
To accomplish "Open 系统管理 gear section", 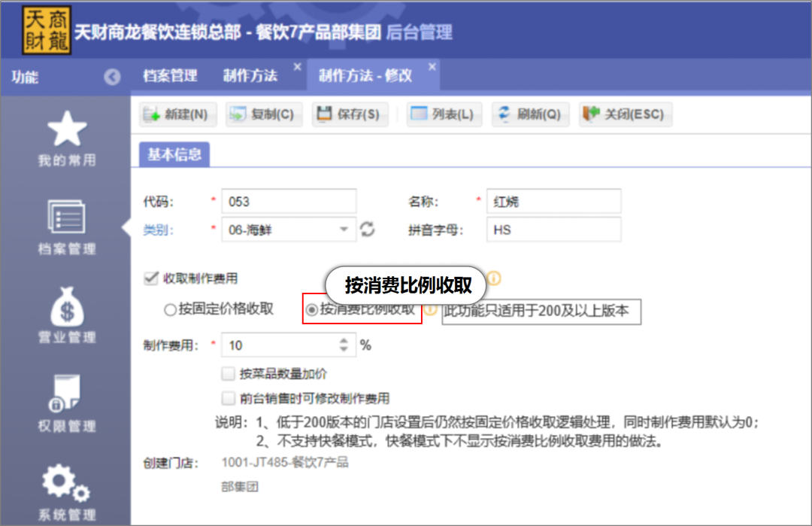I will coord(67,492).
